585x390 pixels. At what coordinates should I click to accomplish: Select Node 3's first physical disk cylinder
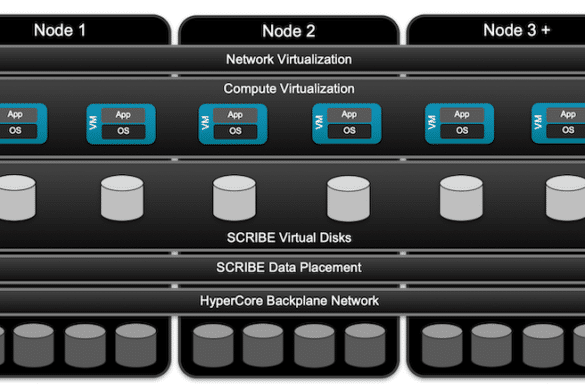coord(442,345)
